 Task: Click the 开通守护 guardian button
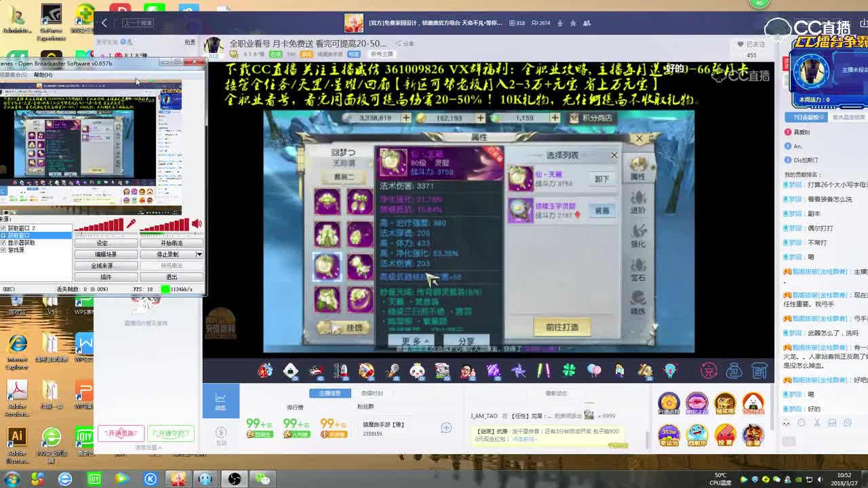[171, 432]
